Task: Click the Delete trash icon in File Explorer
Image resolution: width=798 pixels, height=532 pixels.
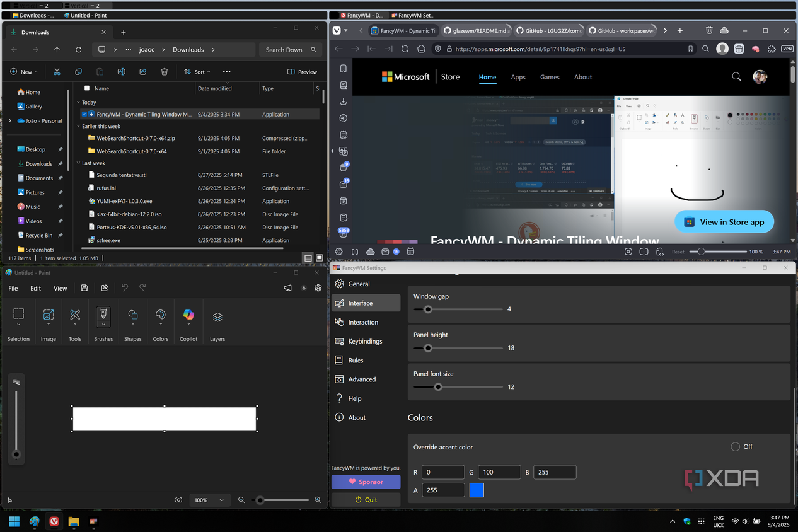Action: [x=164, y=72]
